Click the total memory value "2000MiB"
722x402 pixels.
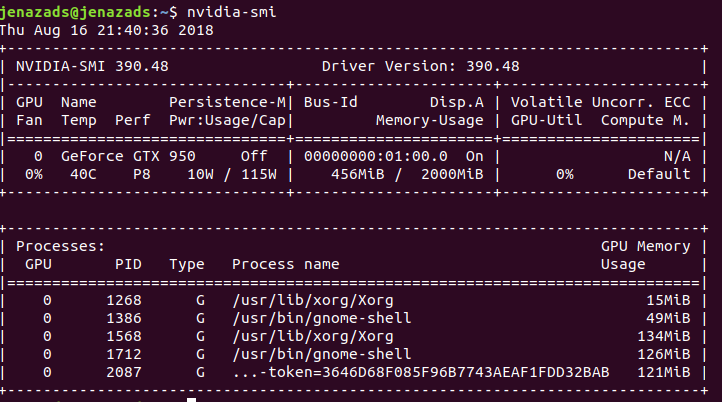click(x=452, y=175)
